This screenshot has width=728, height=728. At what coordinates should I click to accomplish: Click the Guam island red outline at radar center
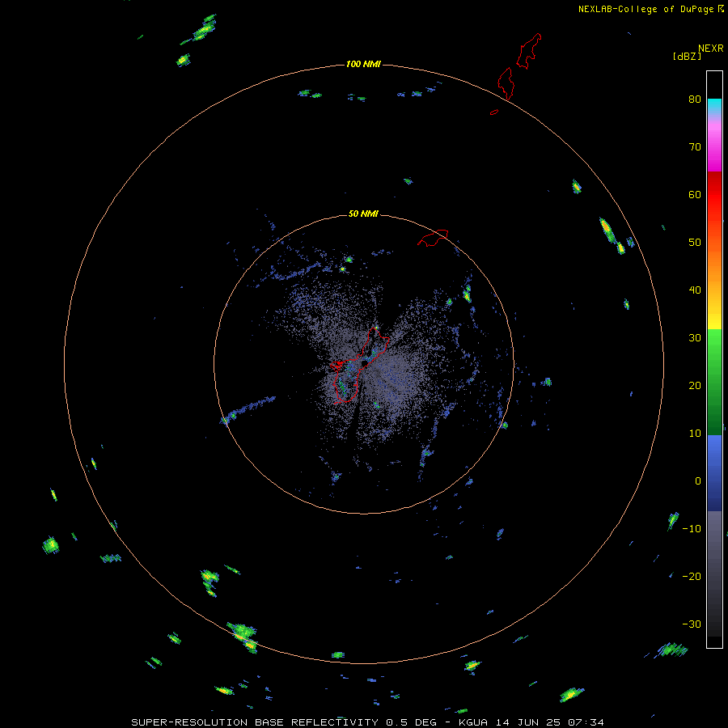coord(359,365)
